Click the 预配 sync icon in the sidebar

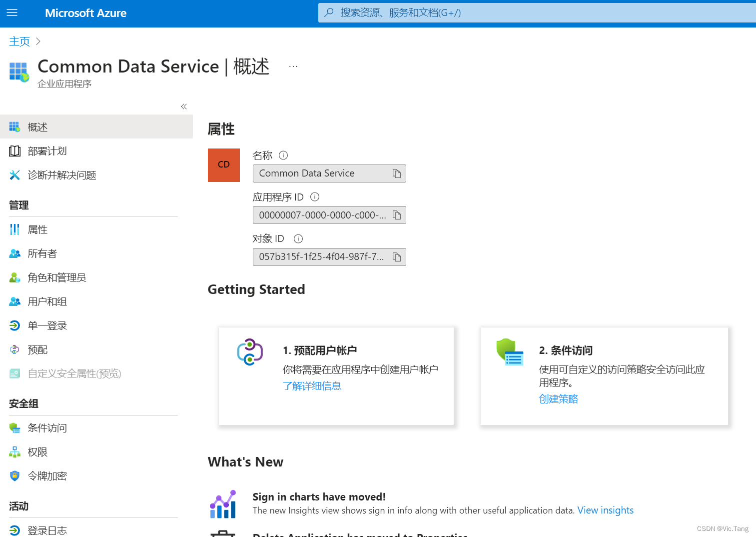(15, 349)
